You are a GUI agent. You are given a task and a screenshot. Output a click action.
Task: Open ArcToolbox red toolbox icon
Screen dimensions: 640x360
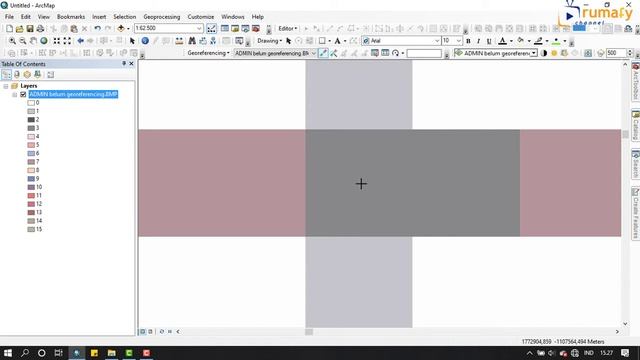[x=256, y=29]
